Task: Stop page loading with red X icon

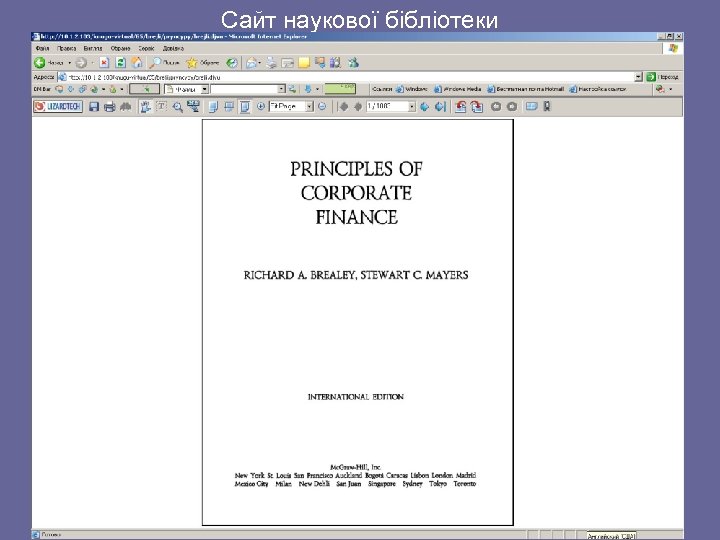Action: click(104, 63)
